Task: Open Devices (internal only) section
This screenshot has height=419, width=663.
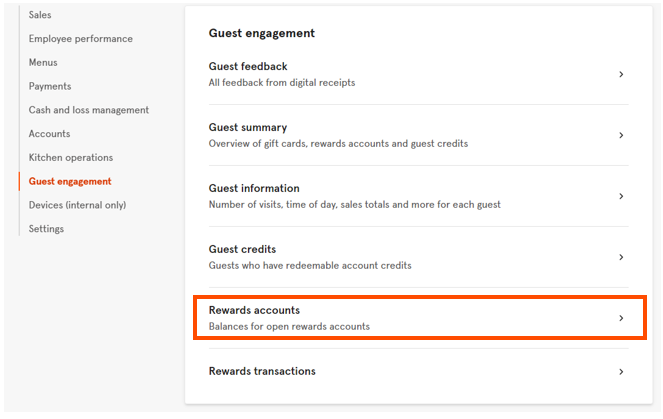Action: click(x=77, y=205)
